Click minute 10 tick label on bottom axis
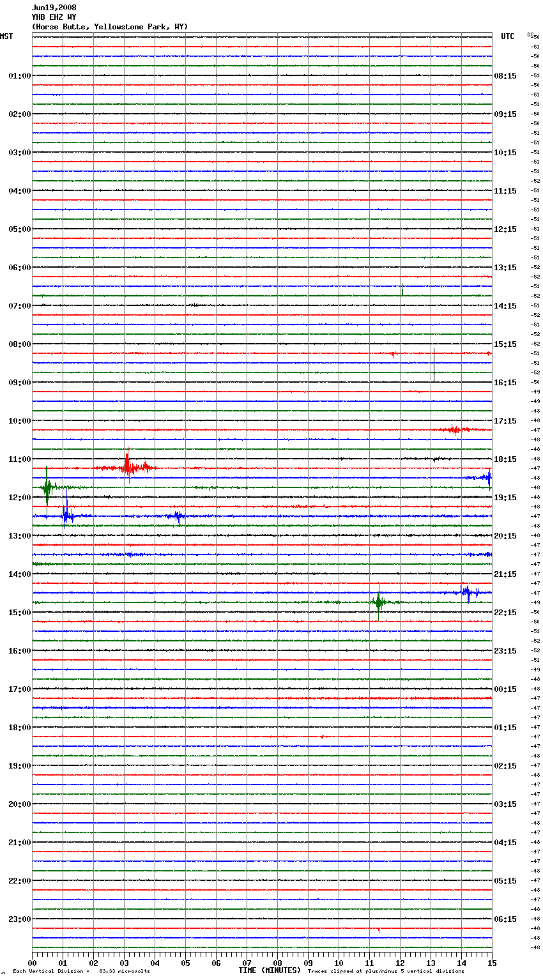Viewport: 543px width, 980px height. pyautogui.click(x=339, y=963)
